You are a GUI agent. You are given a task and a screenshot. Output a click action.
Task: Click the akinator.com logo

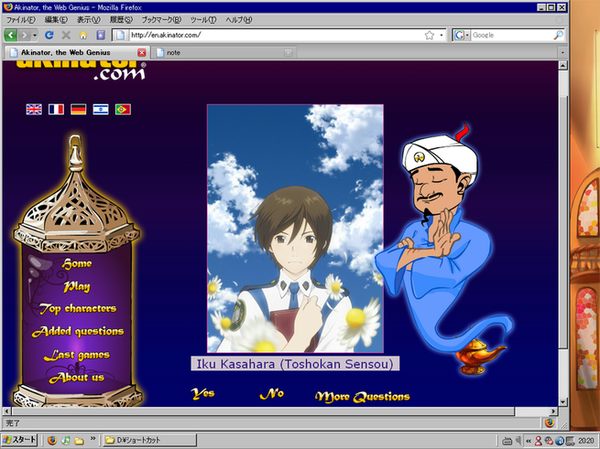pos(81,70)
